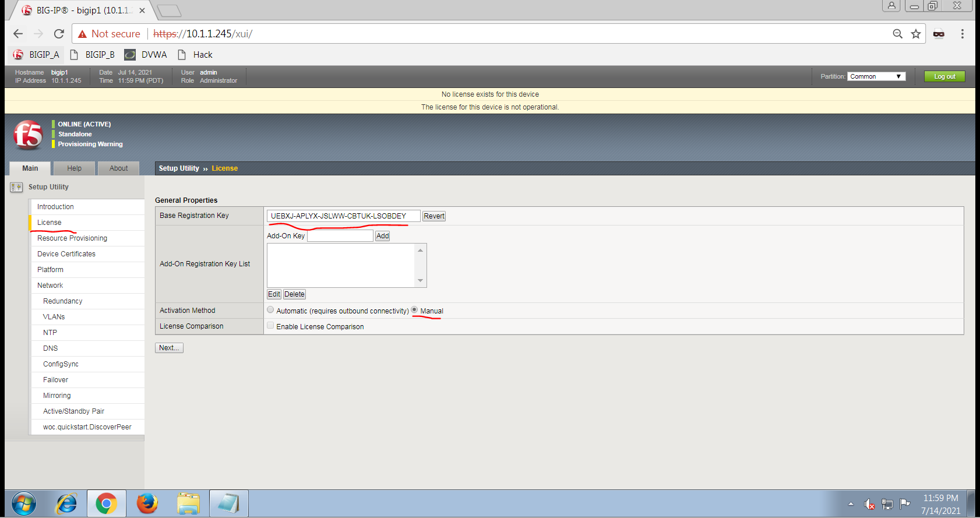Screen dimensions: 980x518
Task: Click Setup Utility in the breadcrumb
Action: coord(179,168)
